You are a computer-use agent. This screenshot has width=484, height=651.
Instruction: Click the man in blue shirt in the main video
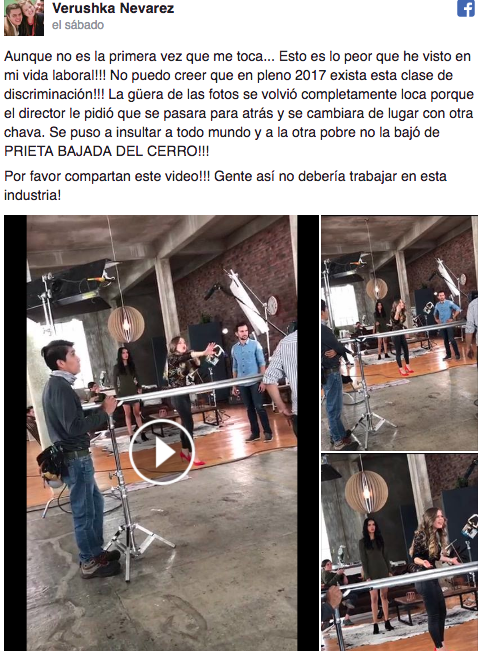click(x=249, y=381)
